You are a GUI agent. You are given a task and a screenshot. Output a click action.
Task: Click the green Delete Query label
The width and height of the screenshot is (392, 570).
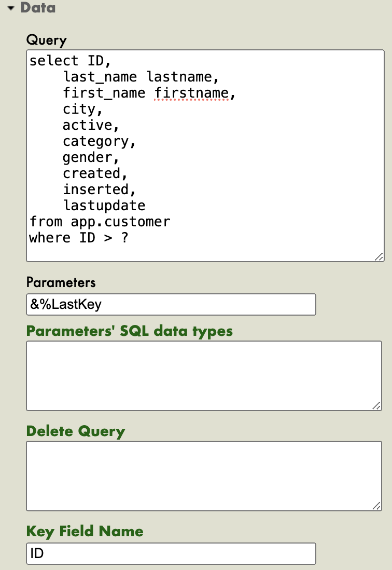tap(76, 431)
